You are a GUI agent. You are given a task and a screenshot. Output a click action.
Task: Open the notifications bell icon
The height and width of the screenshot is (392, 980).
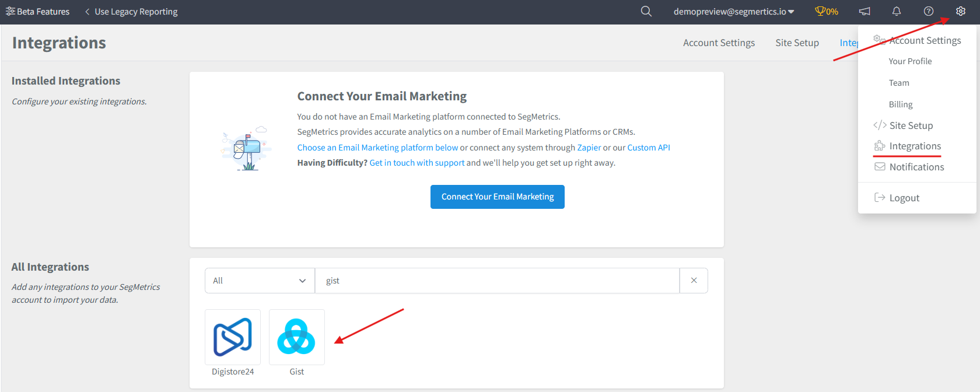(x=897, y=12)
